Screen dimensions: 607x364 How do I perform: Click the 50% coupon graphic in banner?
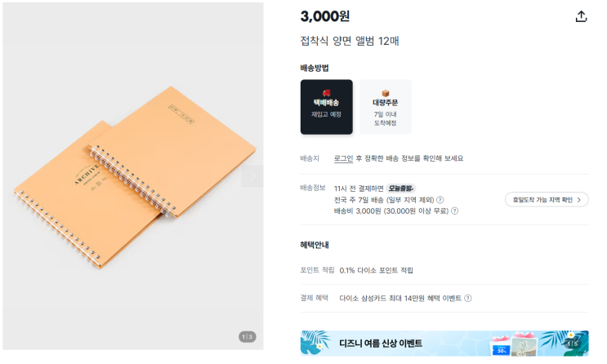coord(502,350)
